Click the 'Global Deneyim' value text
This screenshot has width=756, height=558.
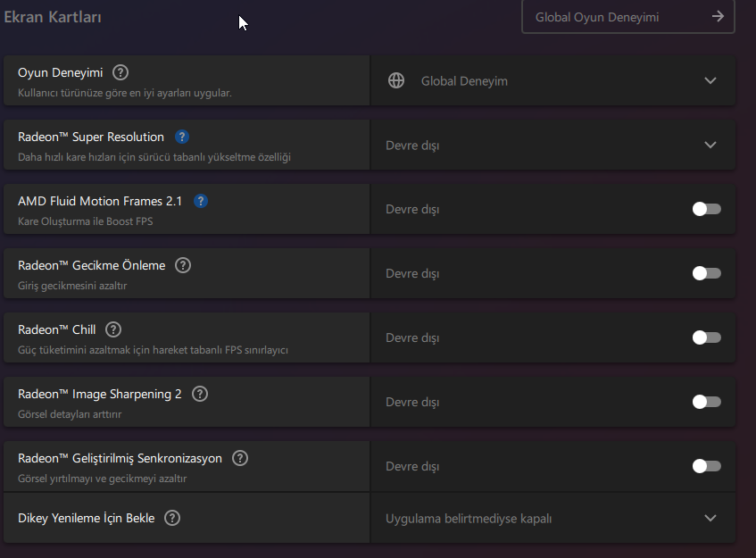(x=464, y=81)
